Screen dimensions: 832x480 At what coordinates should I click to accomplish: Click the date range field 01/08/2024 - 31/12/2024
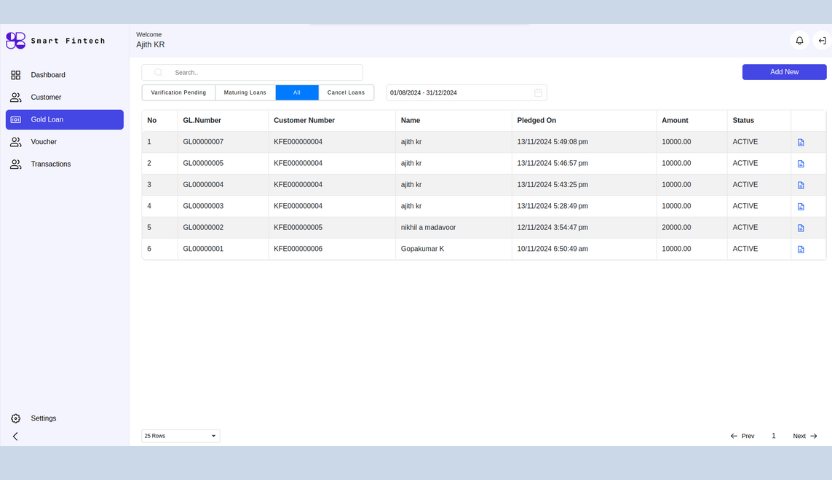466,92
